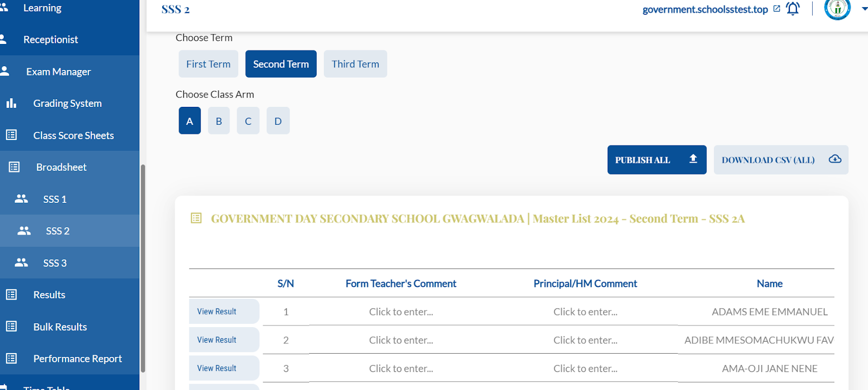The height and width of the screenshot is (390, 868).
Task: Click the notification bell icon
Action: pyautogui.click(x=793, y=9)
